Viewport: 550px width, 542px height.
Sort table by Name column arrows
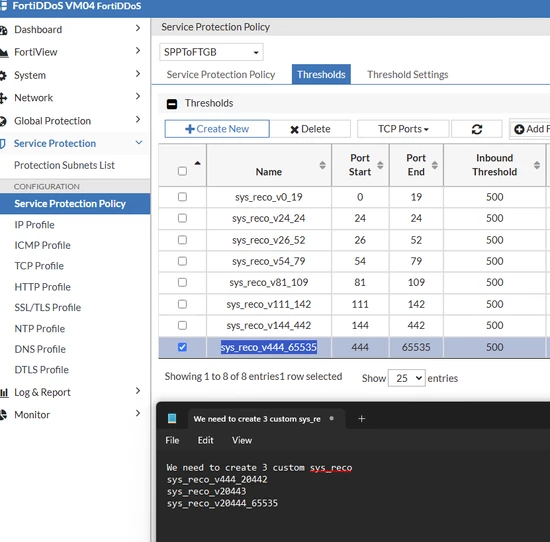point(322,165)
